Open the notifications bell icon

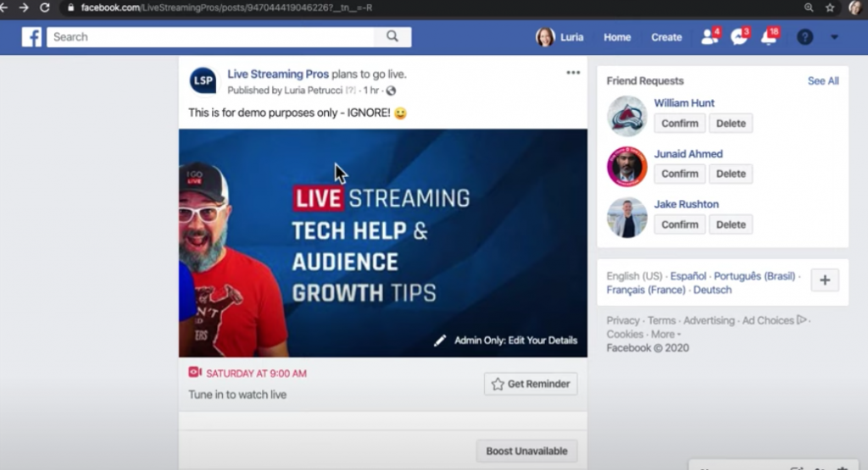[769, 36]
